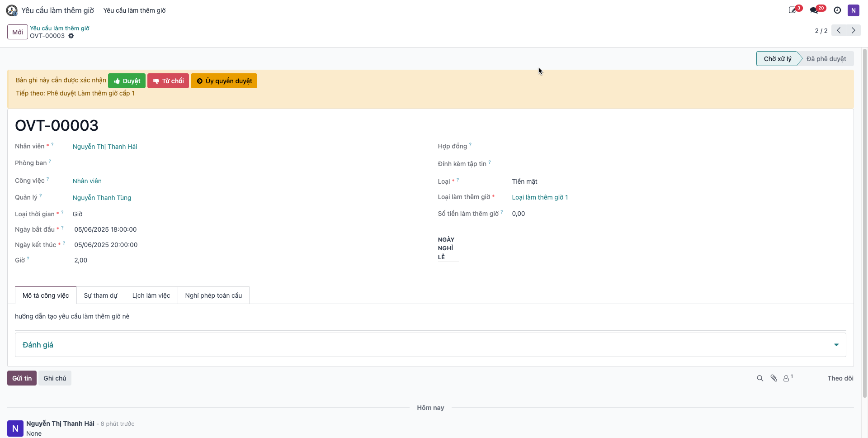The width and height of the screenshot is (868, 438).
Task: Open the Nhân viên job link
Action: (87, 181)
